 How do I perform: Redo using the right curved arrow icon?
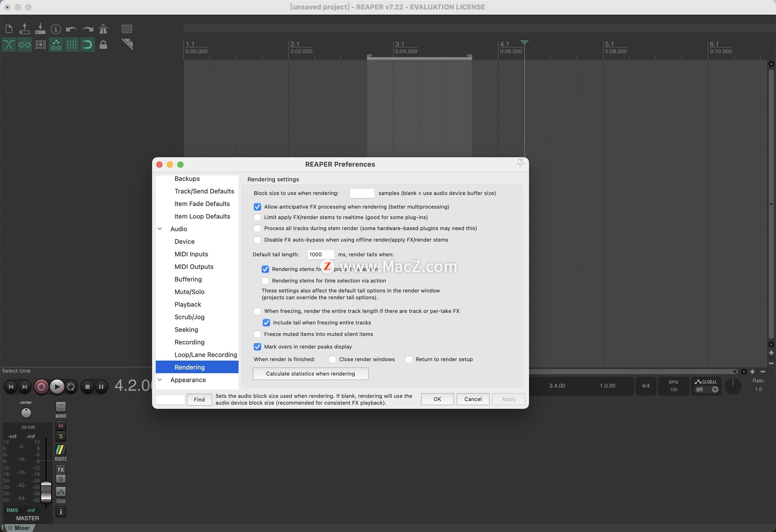pos(88,29)
